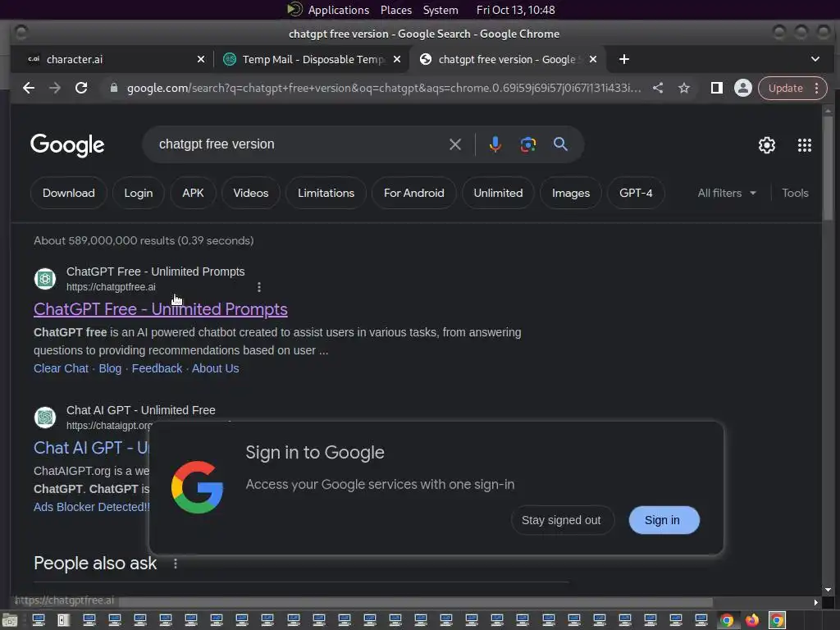Switch to the Temp Mail tab
This screenshot has height=630, width=840.
click(311, 59)
